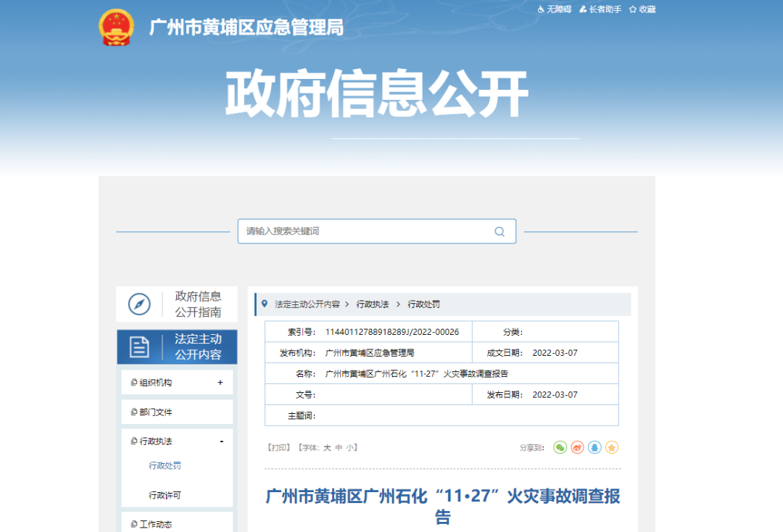Click the file icon beside 工作动态

click(134, 523)
